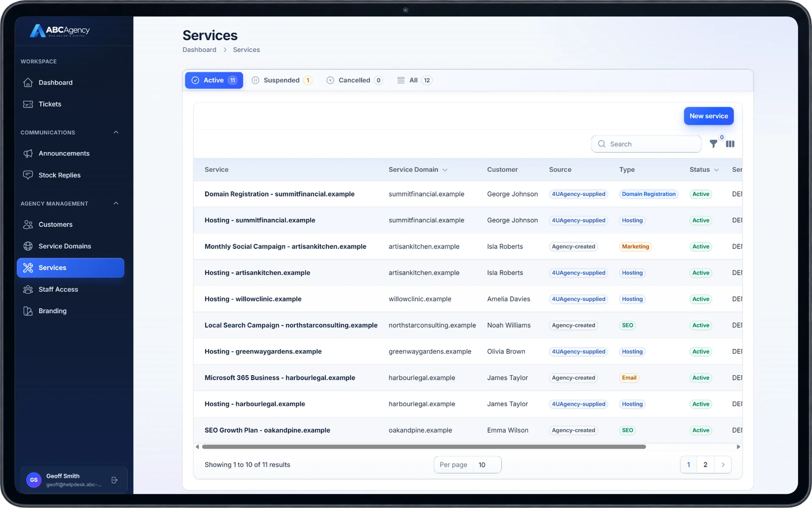Click page 1 in pagination
The width and height of the screenshot is (812, 508).
pos(689,465)
